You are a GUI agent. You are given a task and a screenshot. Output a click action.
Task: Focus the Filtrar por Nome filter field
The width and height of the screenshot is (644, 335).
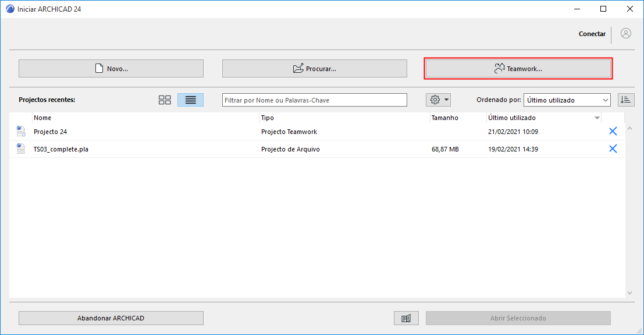315,100
